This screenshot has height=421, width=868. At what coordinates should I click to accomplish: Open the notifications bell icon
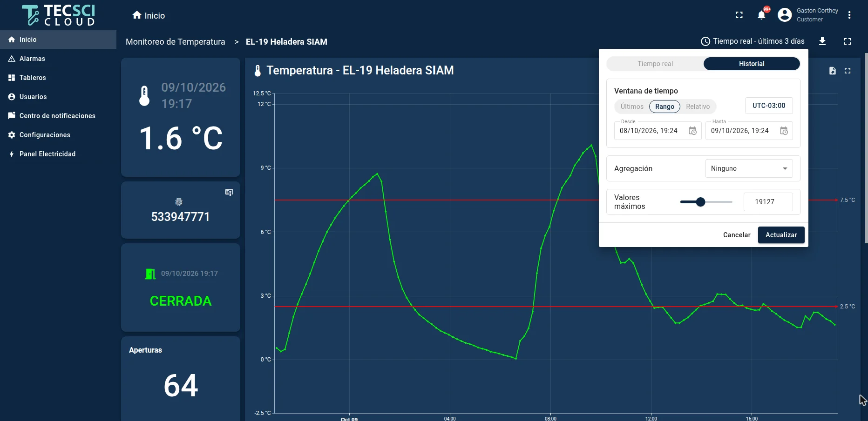761,15
